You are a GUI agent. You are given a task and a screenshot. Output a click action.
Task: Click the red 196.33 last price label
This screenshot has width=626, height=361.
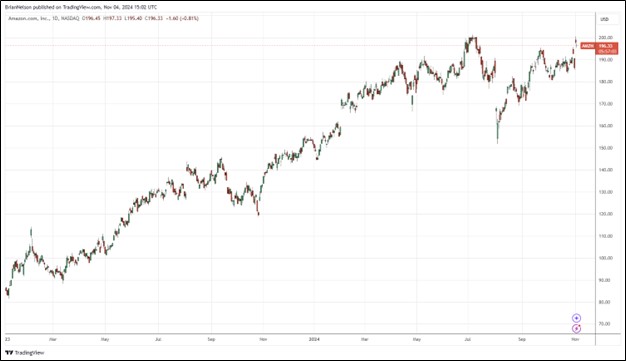(606, 46)
